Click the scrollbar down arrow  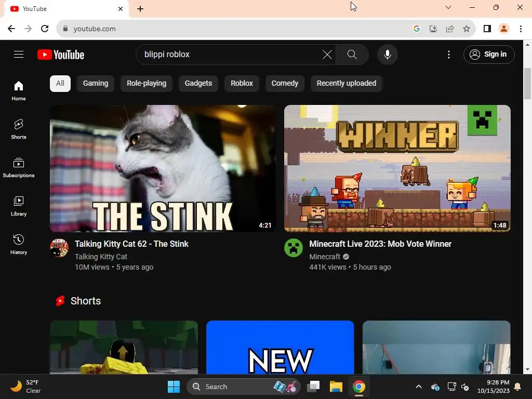[527, 369]
